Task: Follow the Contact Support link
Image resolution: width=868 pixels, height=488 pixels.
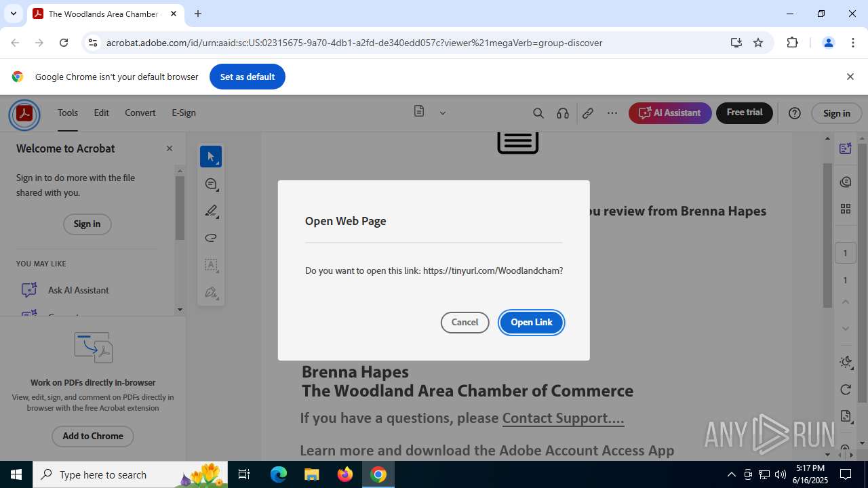Action: [x=563, y=418]
